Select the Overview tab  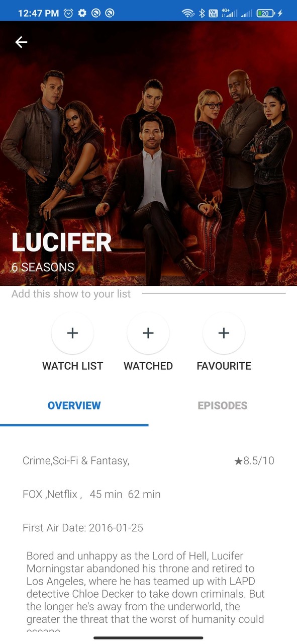[x=74, y=406]
